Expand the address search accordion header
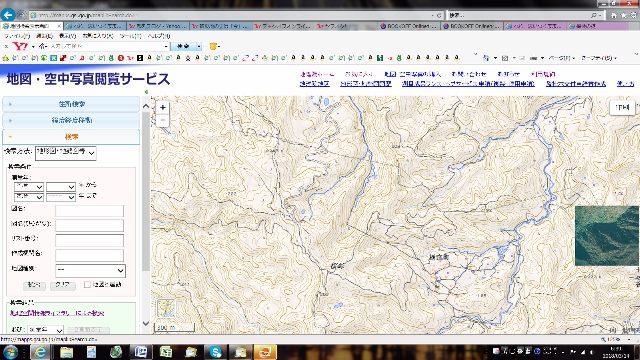This screenshot has height=360, width=640. tap(71, 104)
